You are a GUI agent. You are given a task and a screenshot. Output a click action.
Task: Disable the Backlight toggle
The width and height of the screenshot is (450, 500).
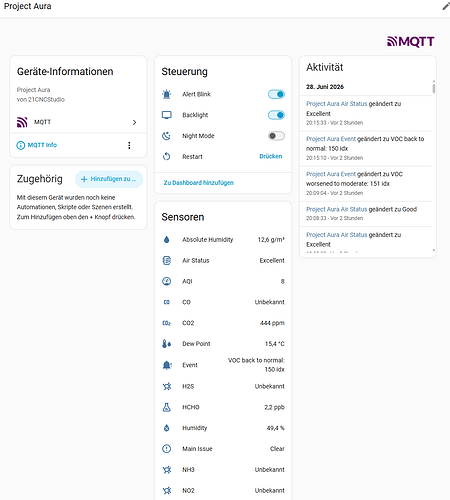[276, 115]
